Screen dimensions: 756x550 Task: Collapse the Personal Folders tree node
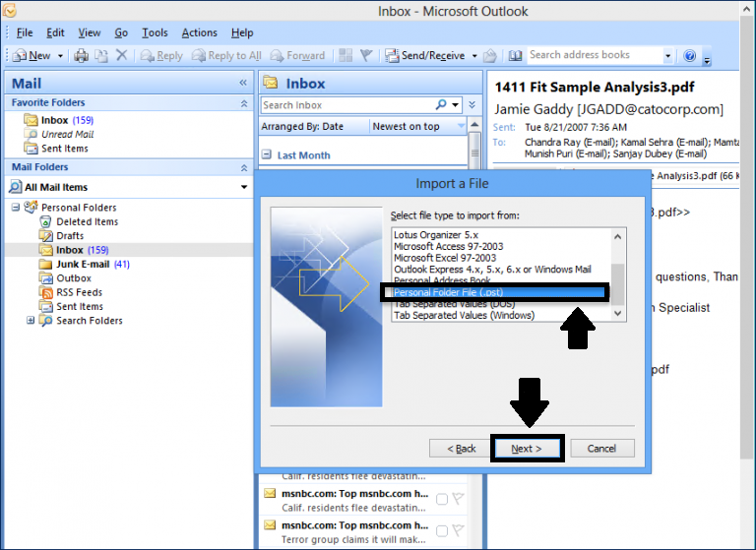point(16,207)
